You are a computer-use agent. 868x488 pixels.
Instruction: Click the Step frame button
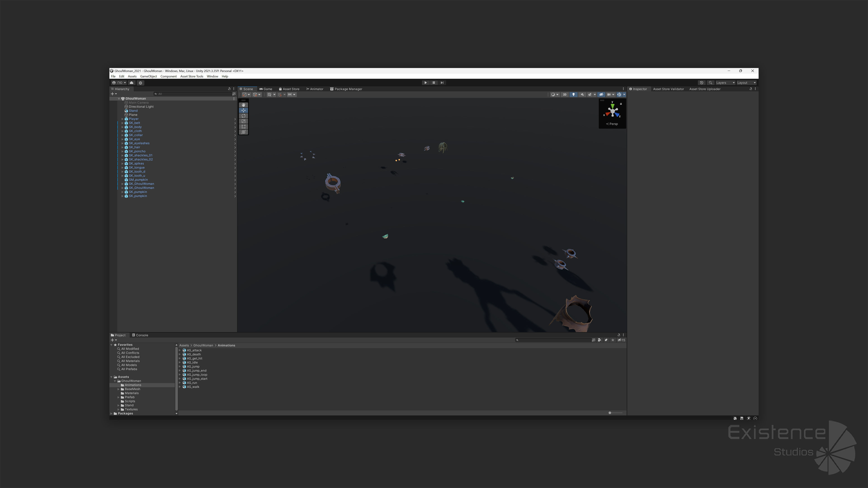pos(442,83)
